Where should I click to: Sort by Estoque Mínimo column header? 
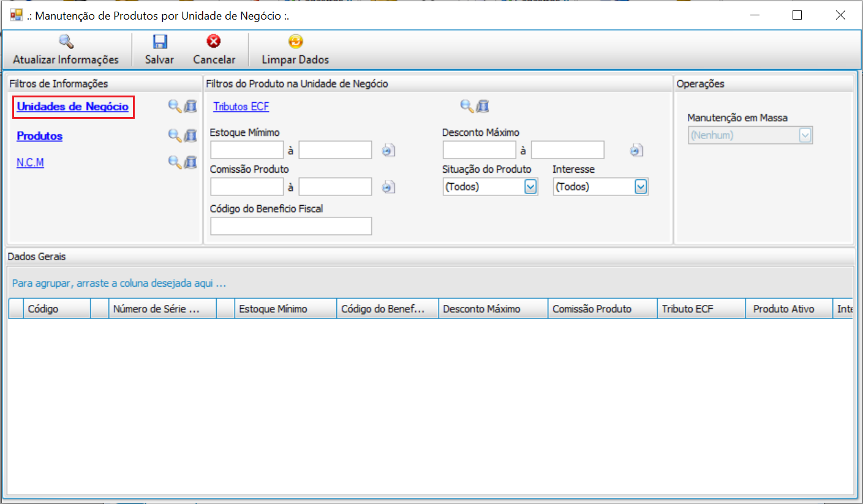tap(286, 309)
